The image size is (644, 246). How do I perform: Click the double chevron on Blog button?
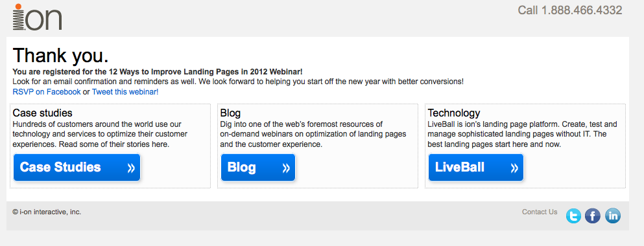click(x=286, y=168)
